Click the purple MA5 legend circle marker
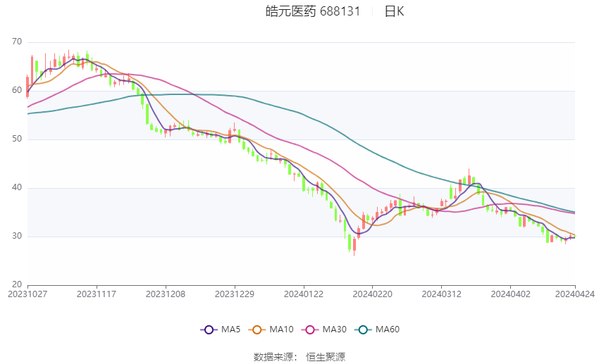This screenshot has width=599, height=364. pyautogui.click(x=208, y=330)
